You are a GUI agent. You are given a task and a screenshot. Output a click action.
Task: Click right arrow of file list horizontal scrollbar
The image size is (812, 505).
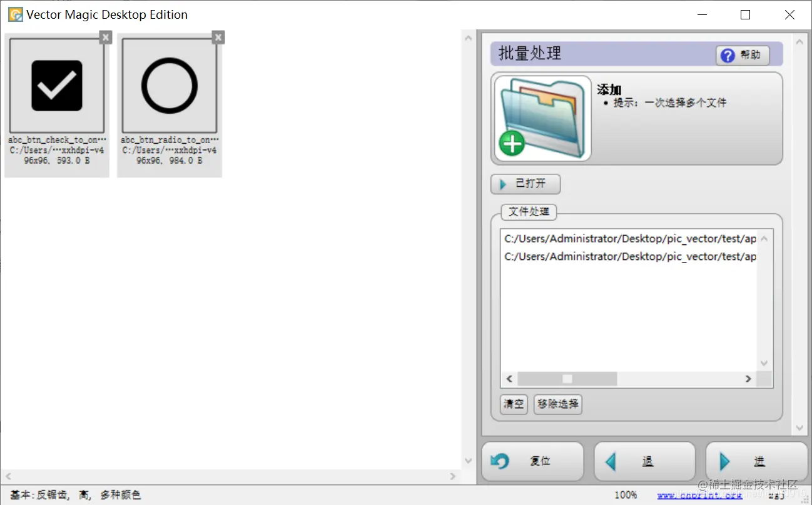point(748,379)
